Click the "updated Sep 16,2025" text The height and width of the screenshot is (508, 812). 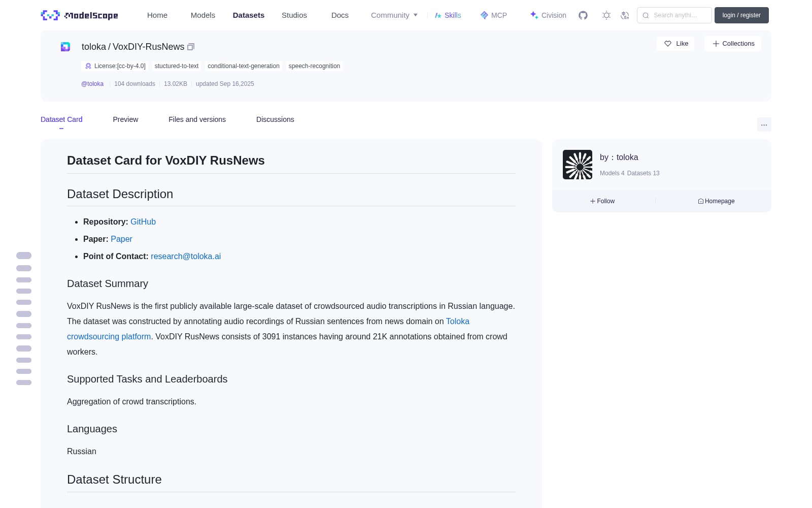(225, 84)
